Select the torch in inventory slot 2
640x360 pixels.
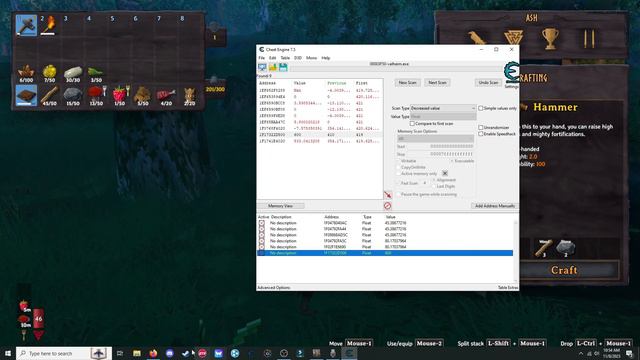coord(49,25)
